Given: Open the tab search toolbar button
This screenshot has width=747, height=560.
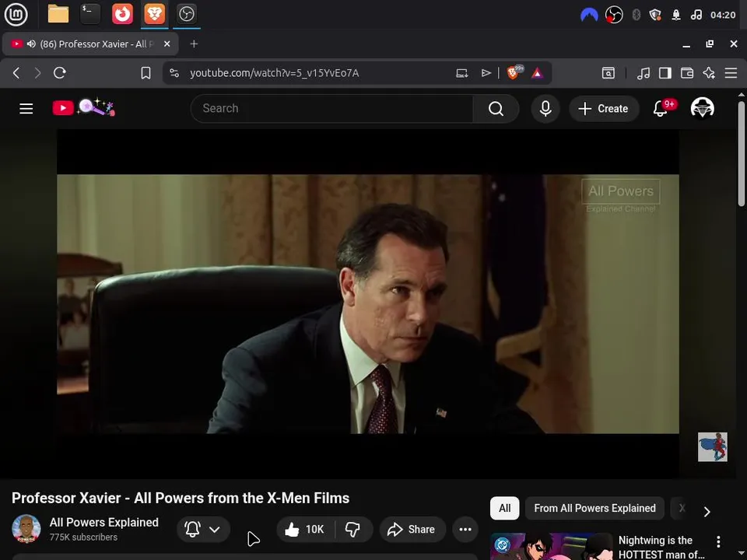Looking at the screenshot, I should click(608, 73).
